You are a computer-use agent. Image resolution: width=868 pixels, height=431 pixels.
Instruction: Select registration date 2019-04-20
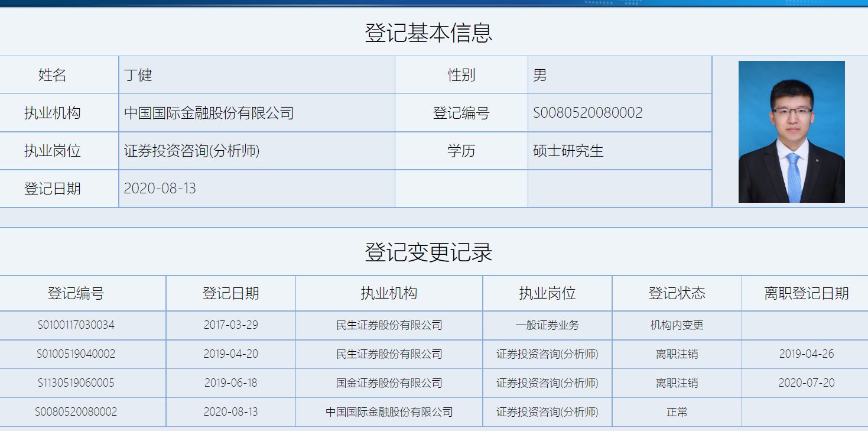coord(231,354)
